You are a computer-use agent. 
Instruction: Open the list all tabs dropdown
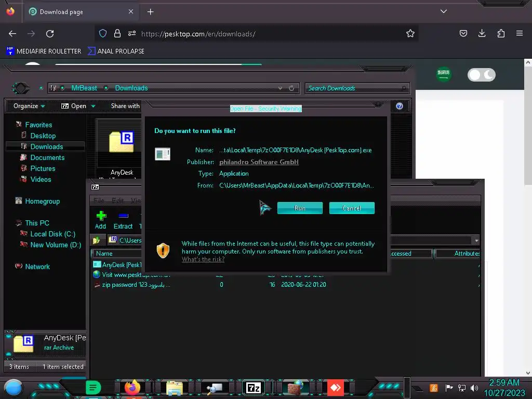tap(444, 11)
